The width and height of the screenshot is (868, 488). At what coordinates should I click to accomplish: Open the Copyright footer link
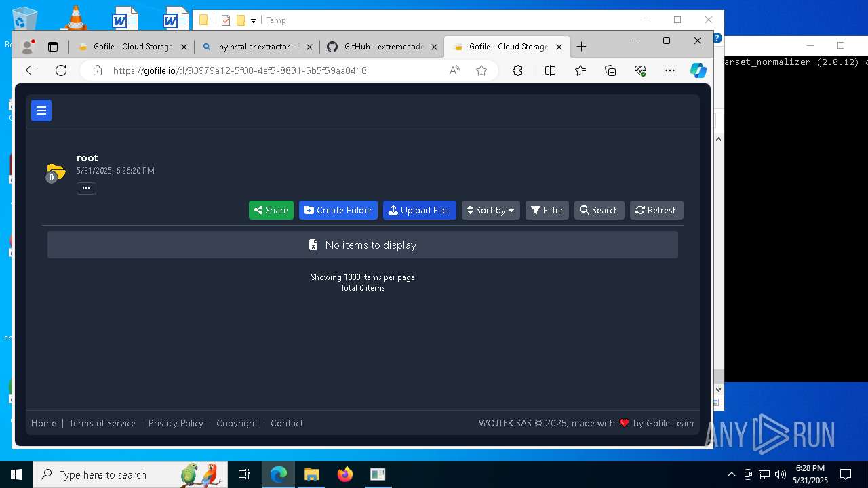237,423
